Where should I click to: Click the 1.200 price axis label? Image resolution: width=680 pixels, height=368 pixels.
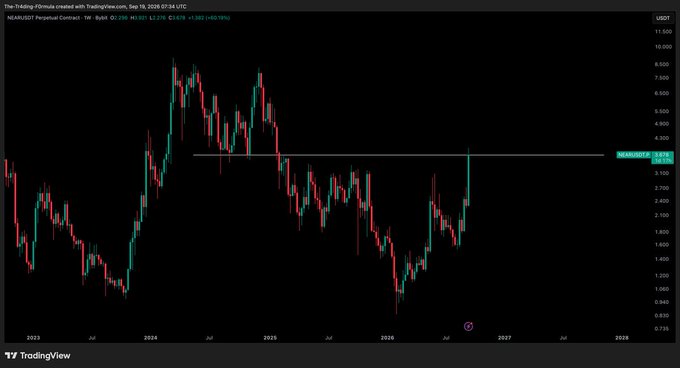tap(662, 276)
